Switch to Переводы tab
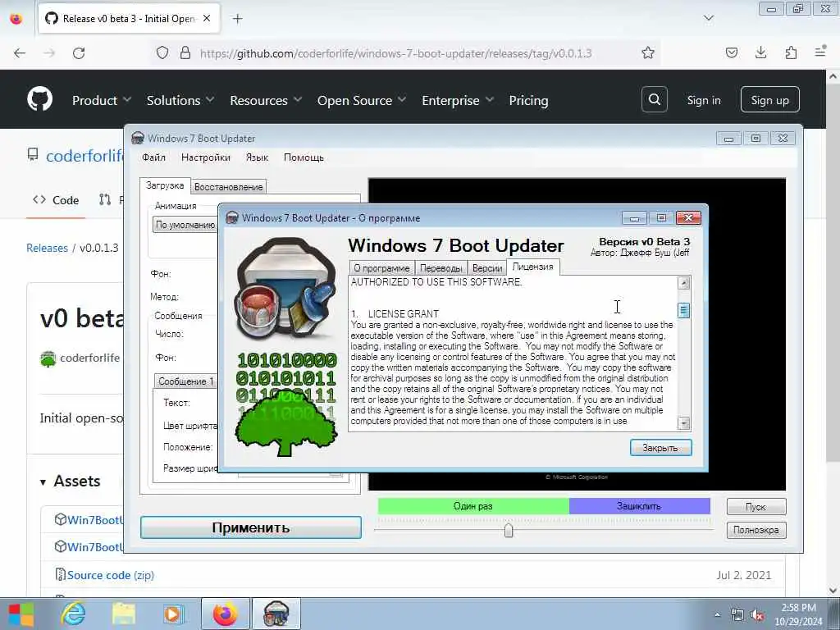The image size is (840, 630). tap(441, 268)
